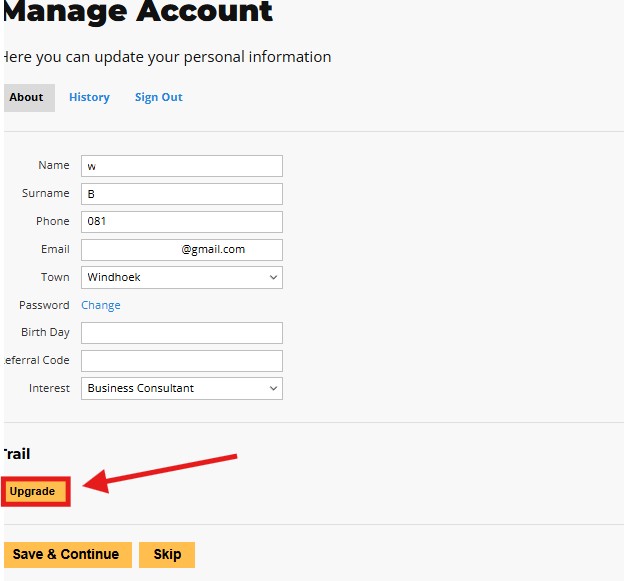Click the Interest field label

[49, 388]
